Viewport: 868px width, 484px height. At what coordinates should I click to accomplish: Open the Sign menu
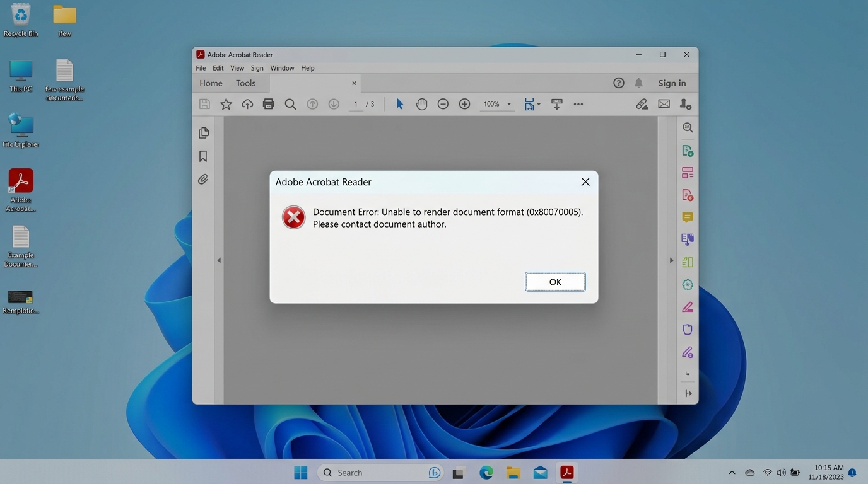tap(257, 68)
